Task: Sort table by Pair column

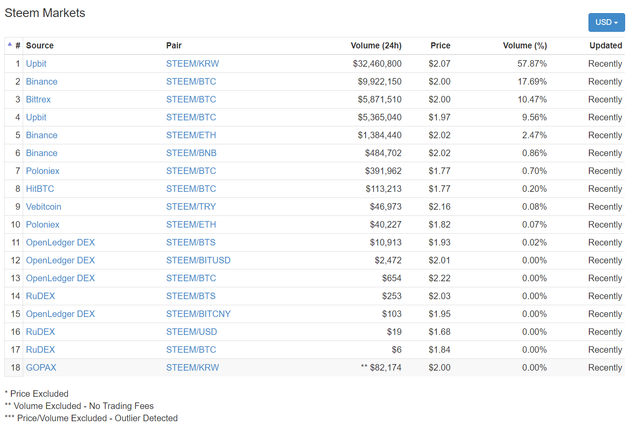Action: click(173, 45)
